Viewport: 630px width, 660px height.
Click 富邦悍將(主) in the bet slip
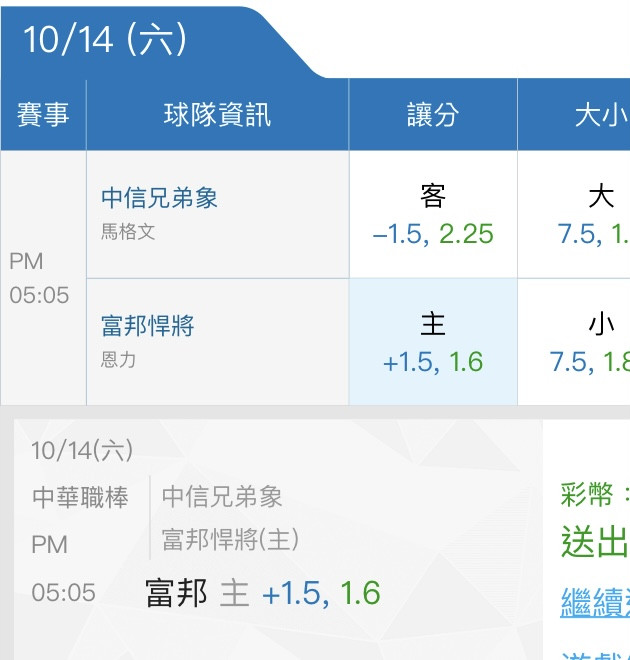230,539
